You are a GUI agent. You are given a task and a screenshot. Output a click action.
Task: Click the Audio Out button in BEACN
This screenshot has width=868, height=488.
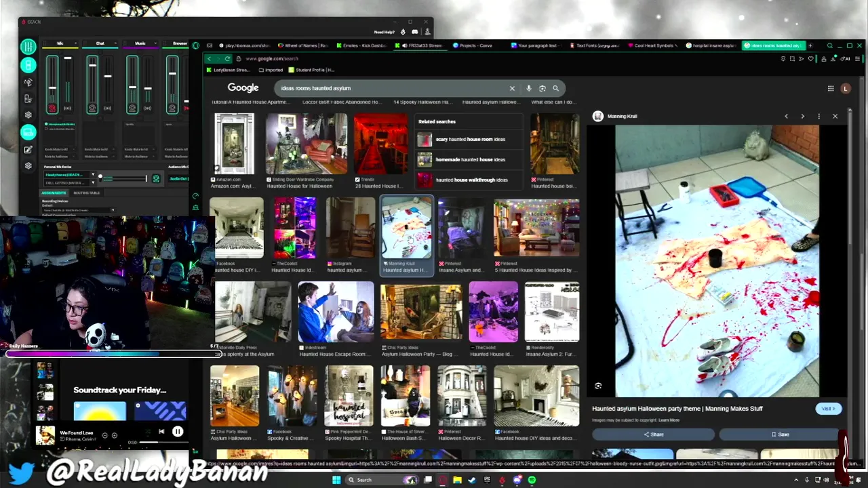(x=178, y=179)
